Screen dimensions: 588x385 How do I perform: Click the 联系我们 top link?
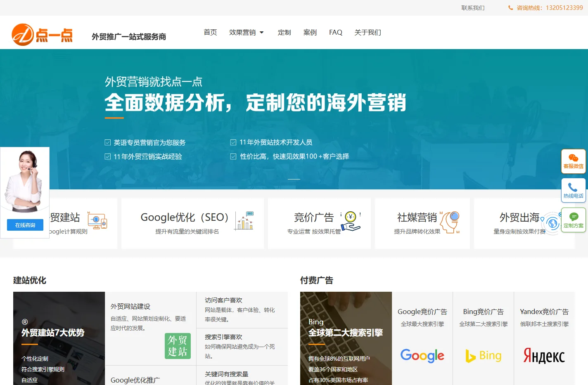473,8
